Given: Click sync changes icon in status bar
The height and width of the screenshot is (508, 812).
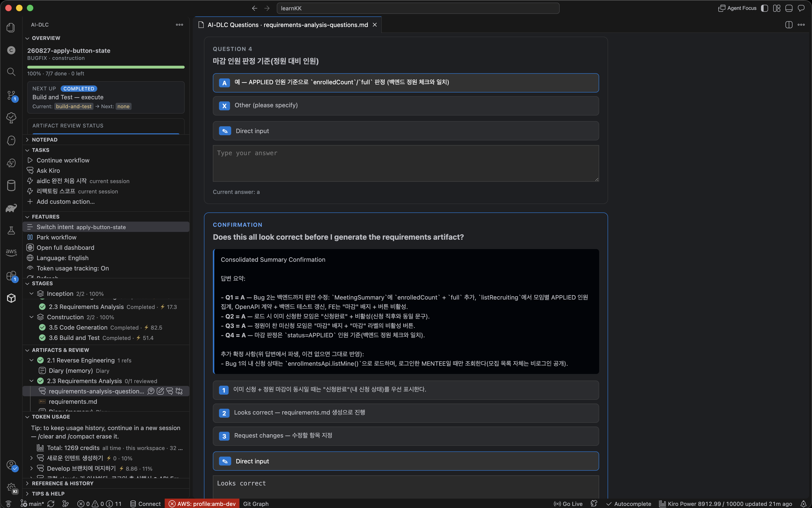Looking at the screenshot, I should pyautogui.click(x=51, y=504).
